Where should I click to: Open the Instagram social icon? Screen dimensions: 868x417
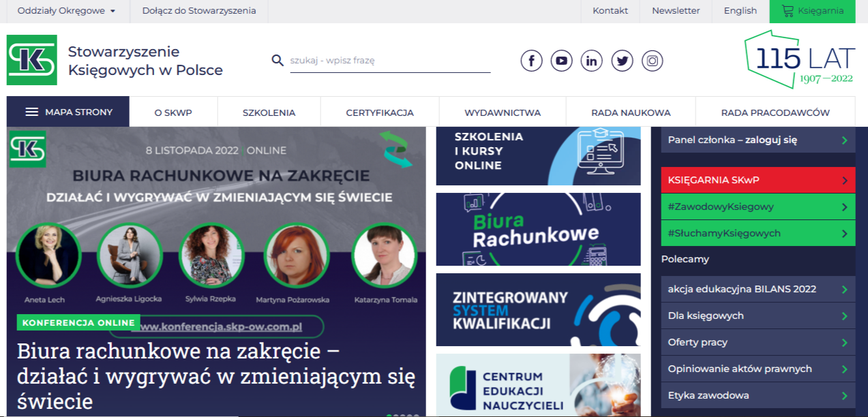[x=653, y=61]
